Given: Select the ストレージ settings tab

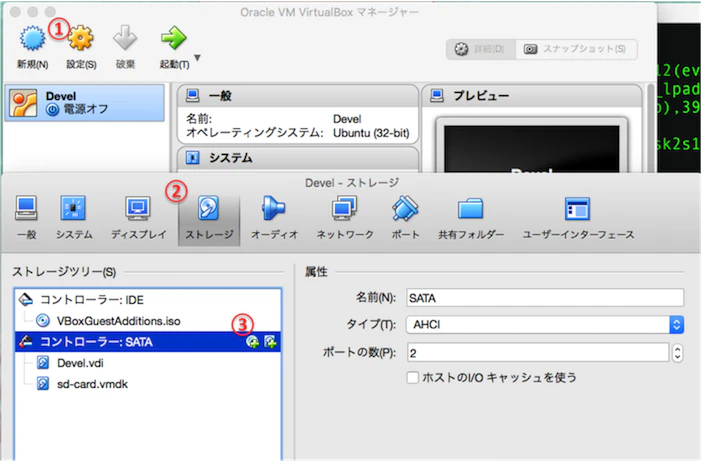Looking at the screenshot, I should 209,220.
